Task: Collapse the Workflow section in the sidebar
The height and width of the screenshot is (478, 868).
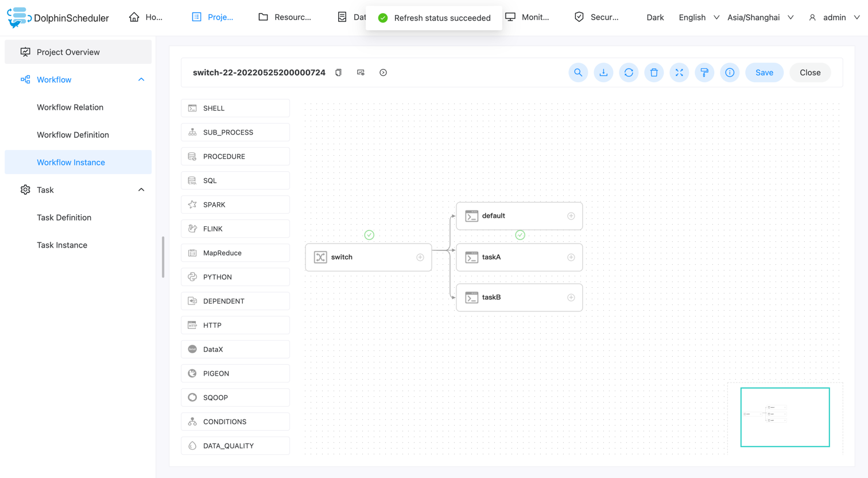Action: [141, 79]
